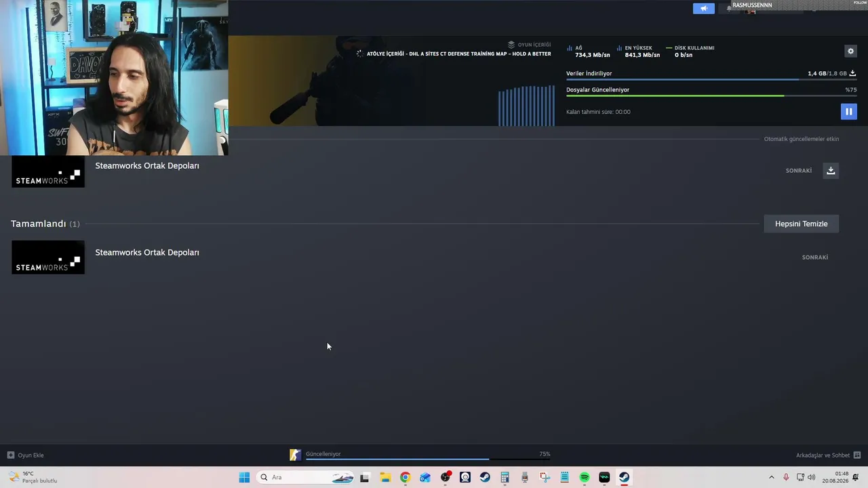
Task: Click the Oyun İçeriği layers icon
Action: pos(511,45)
